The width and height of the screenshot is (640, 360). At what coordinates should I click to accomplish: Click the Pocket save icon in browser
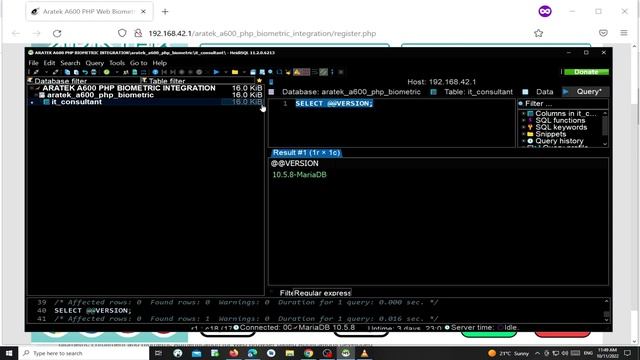click(603, 33)
